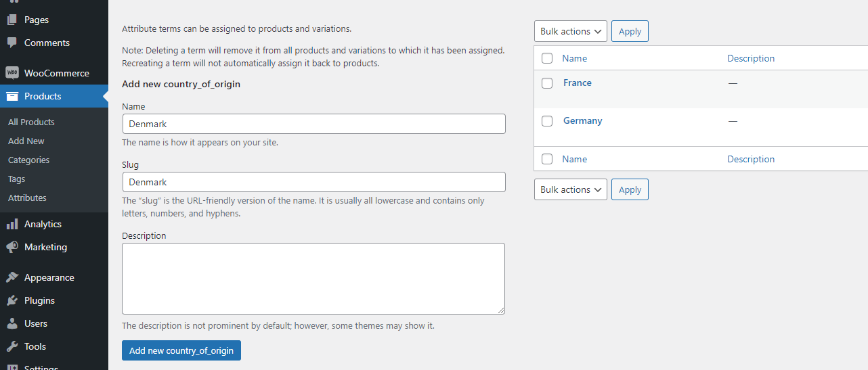Open the WooCommerce logo icon
The image size is (868, 370).
(12, 73)
